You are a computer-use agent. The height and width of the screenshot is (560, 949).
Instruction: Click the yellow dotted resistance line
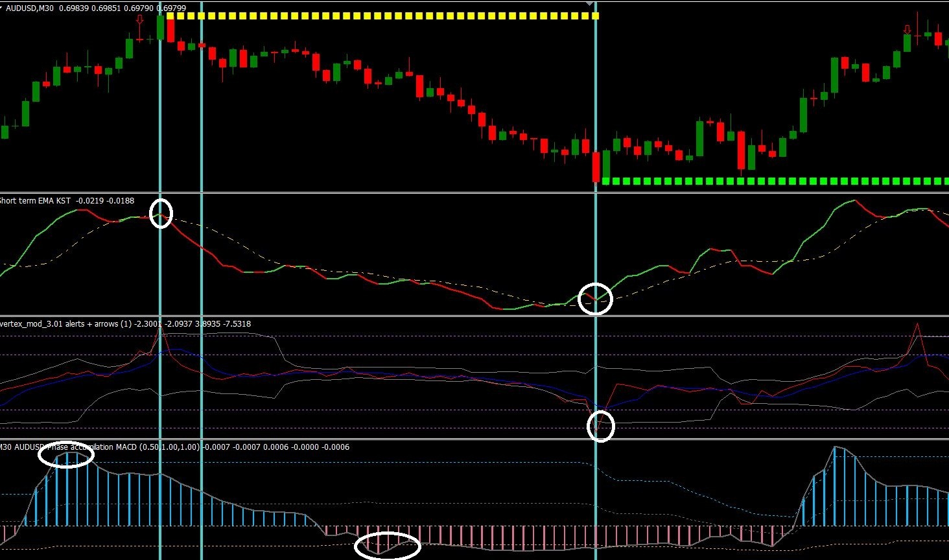pos(382,16)
